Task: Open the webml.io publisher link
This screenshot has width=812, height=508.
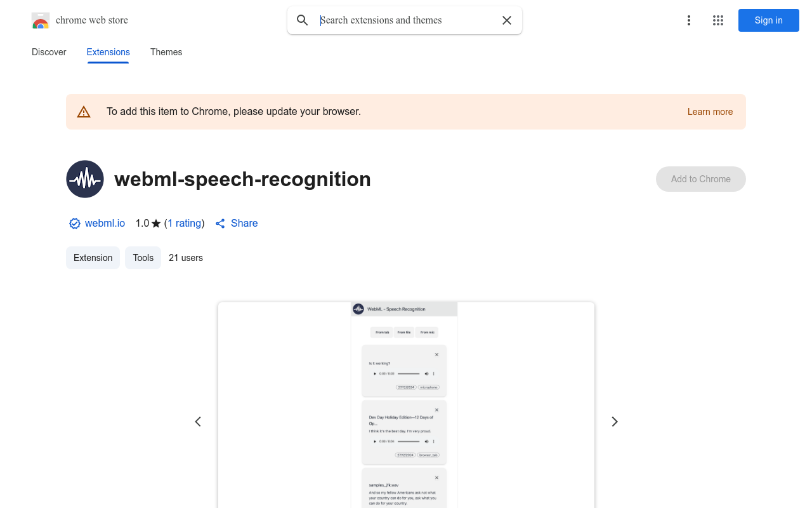Action: coord(105,224)
